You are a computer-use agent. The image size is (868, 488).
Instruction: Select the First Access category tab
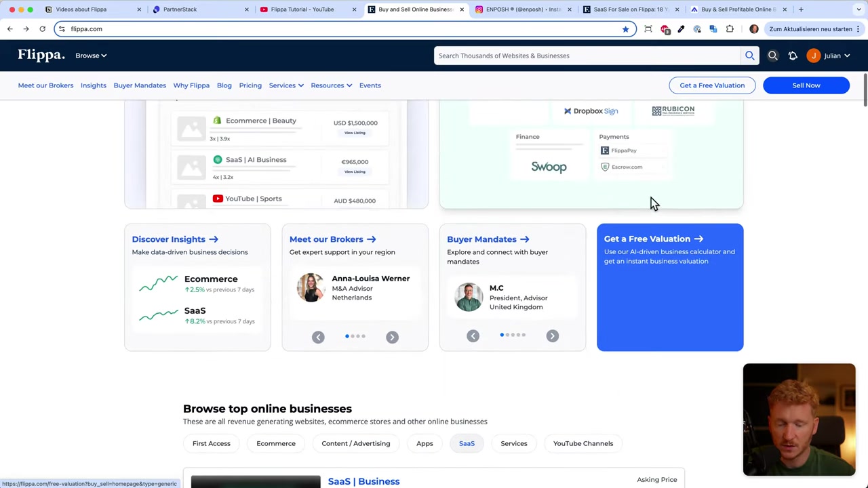212,443
